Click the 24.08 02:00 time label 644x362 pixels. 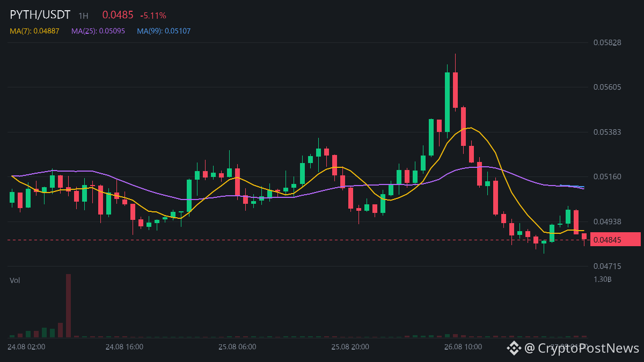pos(26,347)
